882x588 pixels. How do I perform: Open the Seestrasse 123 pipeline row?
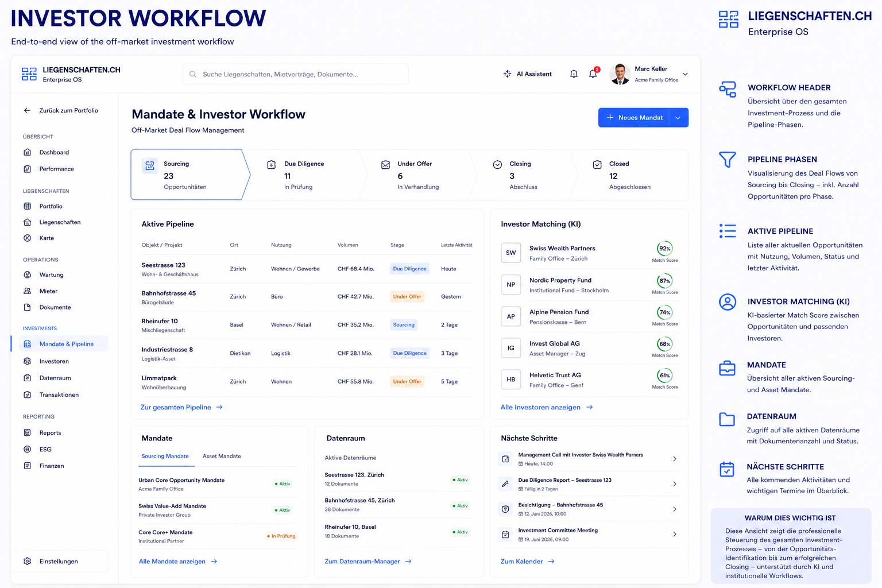pyautogui.click(x=307, y=269)
